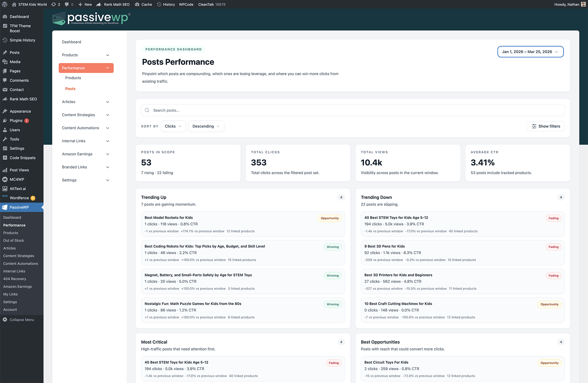
Task: Open the Clicks sort-by dropdown
Action: [173, 126]
